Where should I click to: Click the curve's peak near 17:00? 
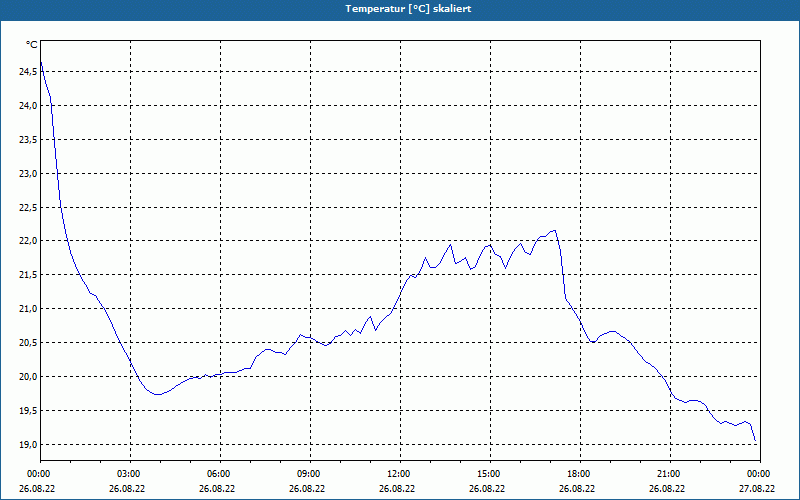(x=555, y=230)
